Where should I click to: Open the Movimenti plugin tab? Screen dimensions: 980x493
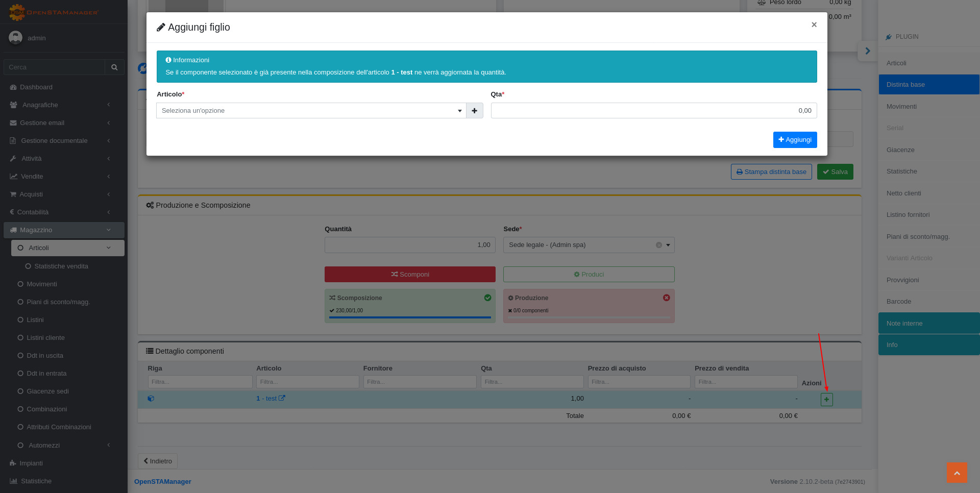[901, 107]
